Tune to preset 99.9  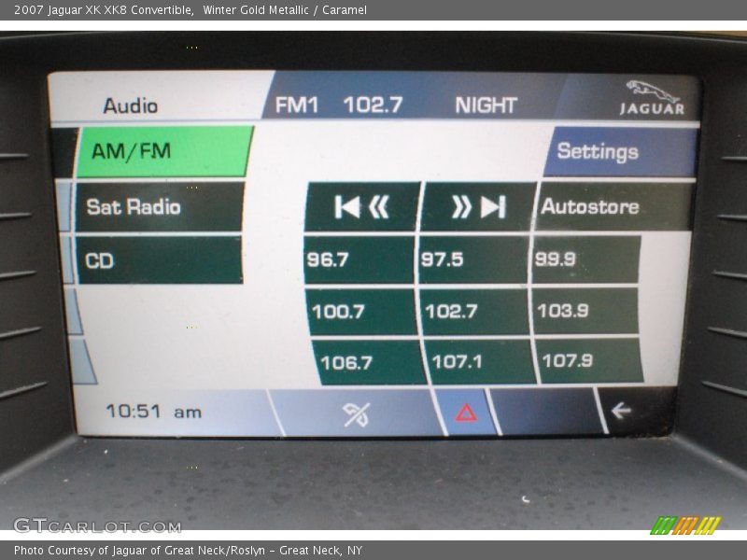point(586,260)
